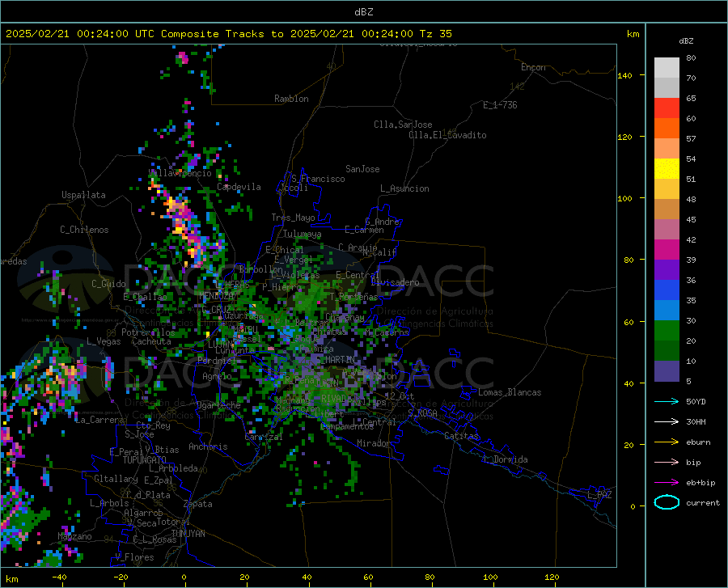
Task: Click the Tulumaya map label
Action: coord(302,234)
